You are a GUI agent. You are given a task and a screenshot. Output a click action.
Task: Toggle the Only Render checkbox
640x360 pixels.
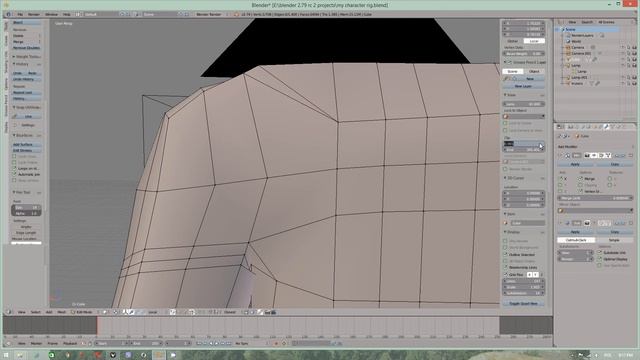(506, 241)
